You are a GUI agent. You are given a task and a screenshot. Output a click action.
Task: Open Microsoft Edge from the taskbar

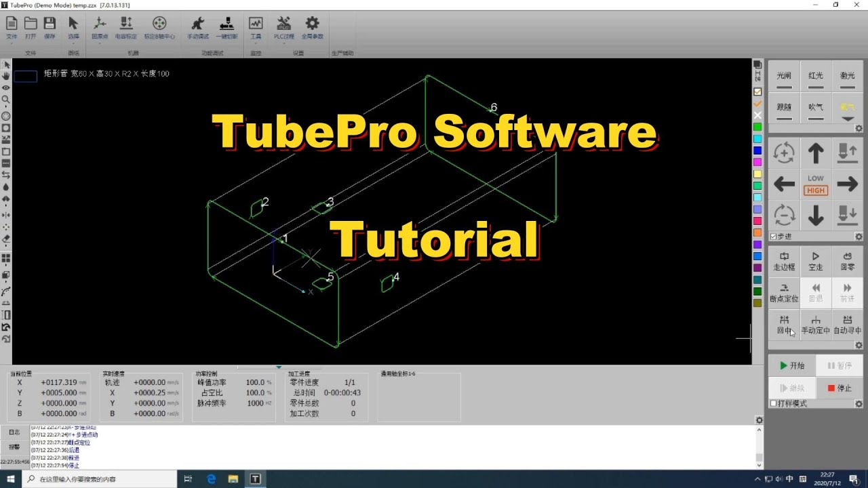click(211, 479)
